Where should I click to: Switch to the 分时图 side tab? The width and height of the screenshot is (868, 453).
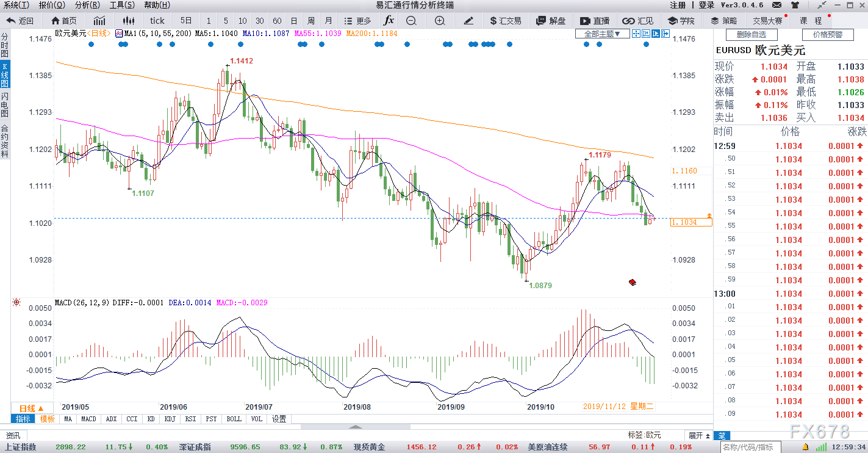click(x=5, y=45)
